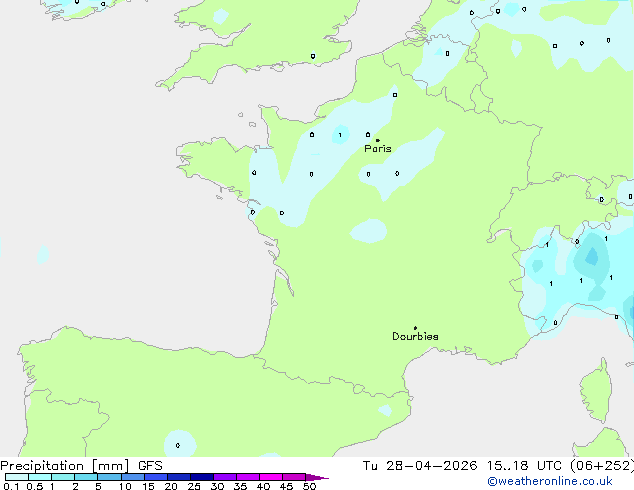Pick the legend swatch between 2 and 5
The image size is (634, 490).
coord(86,477)
